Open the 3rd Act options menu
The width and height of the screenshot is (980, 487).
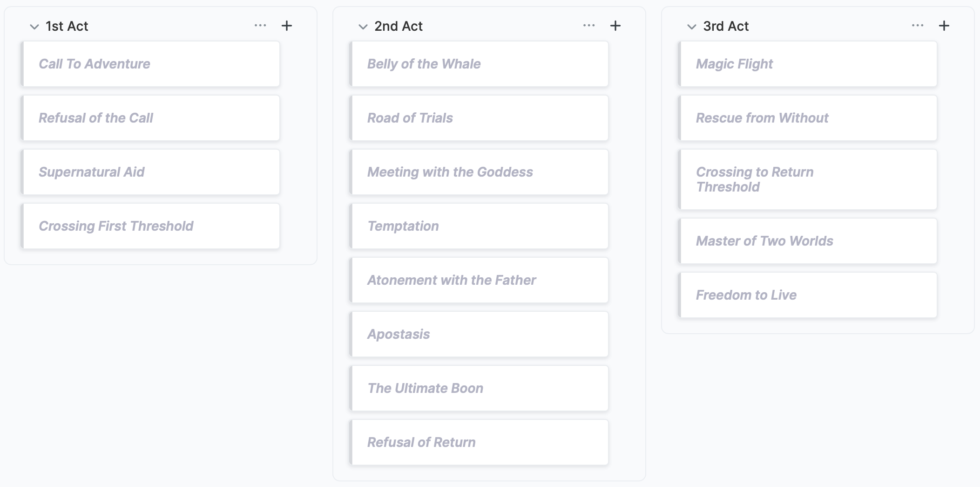pos(918,26)
